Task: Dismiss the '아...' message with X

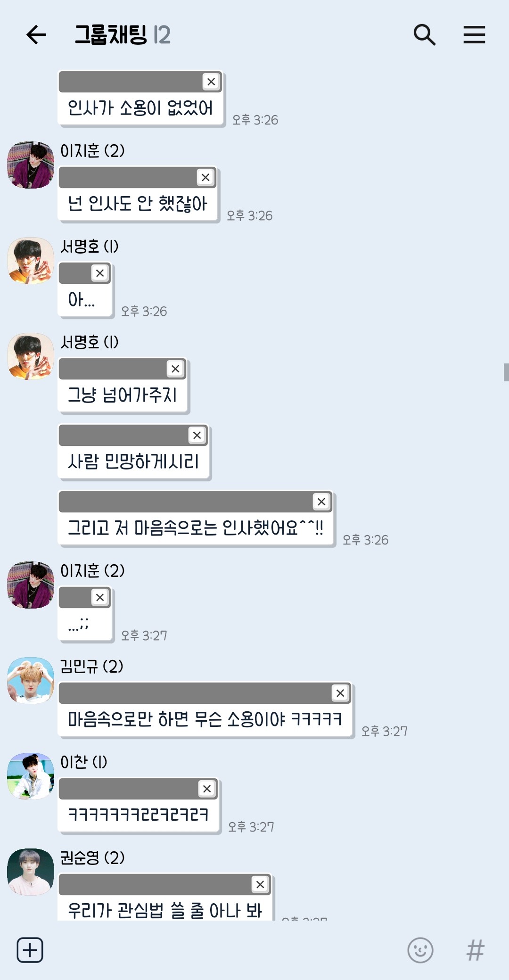Action: click(x=100, y=273)
